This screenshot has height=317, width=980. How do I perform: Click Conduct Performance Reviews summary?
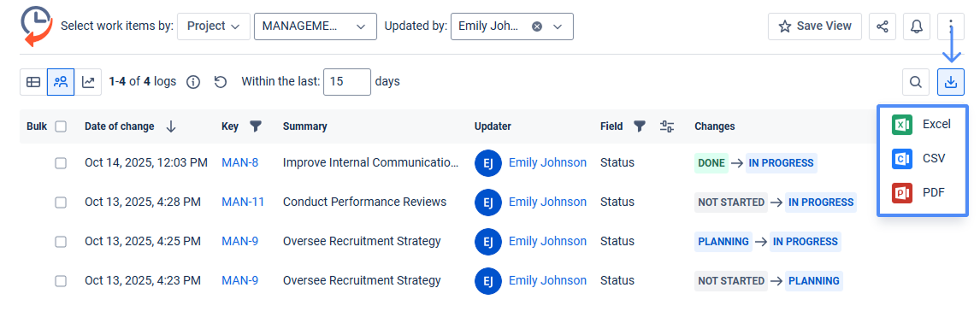coord(365,203)
